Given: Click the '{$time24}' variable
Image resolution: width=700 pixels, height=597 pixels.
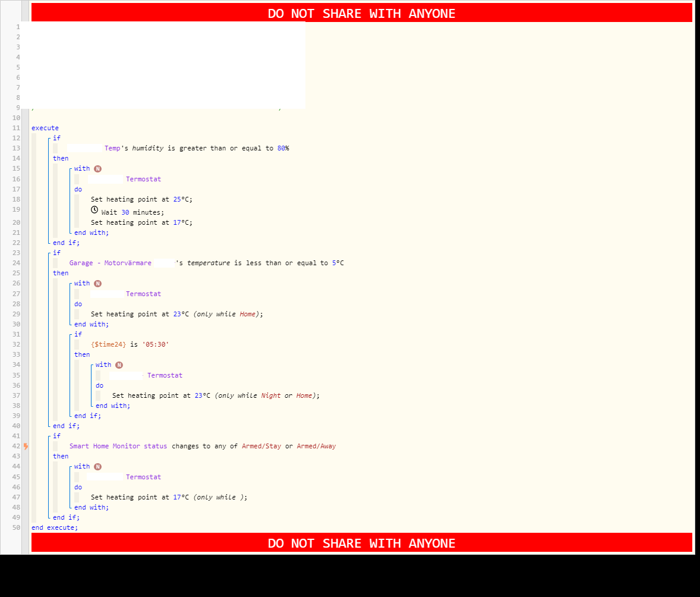Looking at the screenshot, I should click(x=109, y=344).
